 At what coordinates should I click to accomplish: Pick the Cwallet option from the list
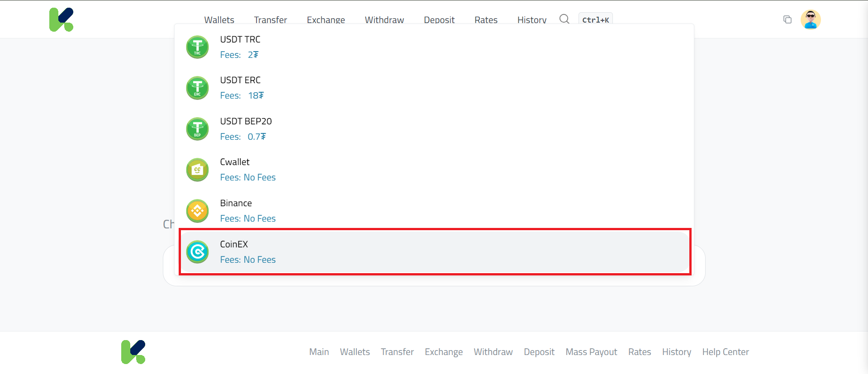click(x=434, y=170)
